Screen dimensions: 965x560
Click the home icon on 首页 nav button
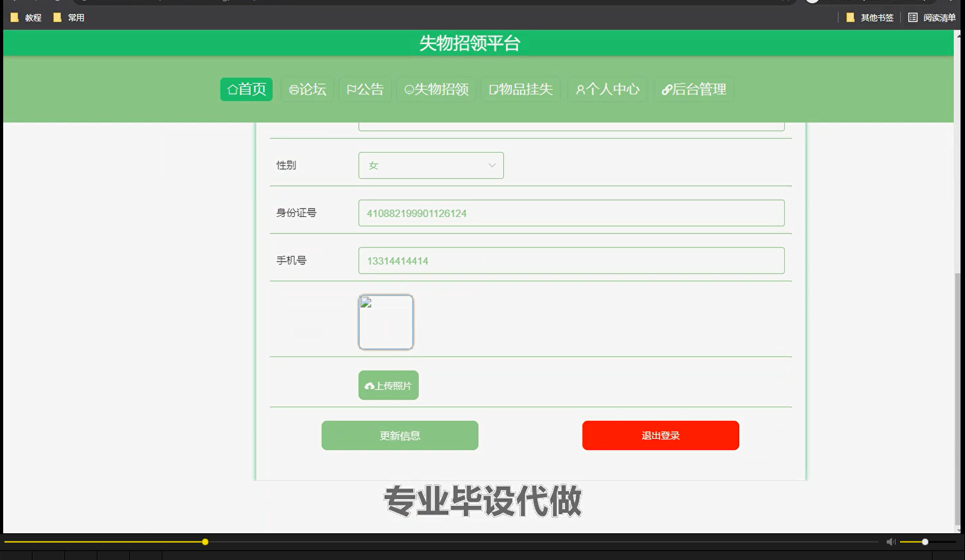[x=232, y=90]
